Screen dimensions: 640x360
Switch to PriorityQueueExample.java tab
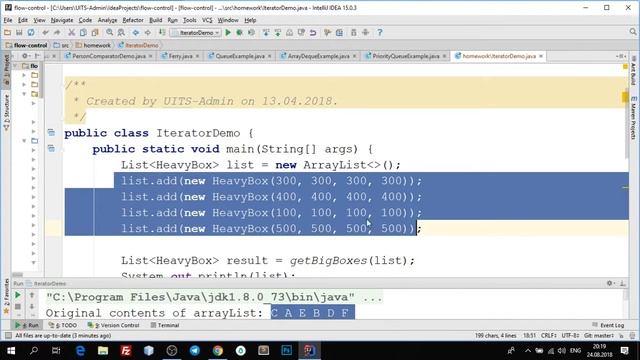point(406,56)
